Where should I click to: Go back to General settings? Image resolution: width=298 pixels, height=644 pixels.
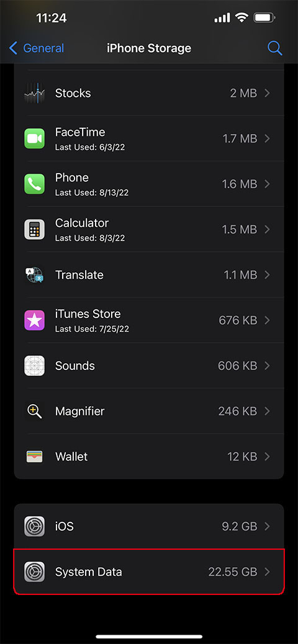point(37,48)
